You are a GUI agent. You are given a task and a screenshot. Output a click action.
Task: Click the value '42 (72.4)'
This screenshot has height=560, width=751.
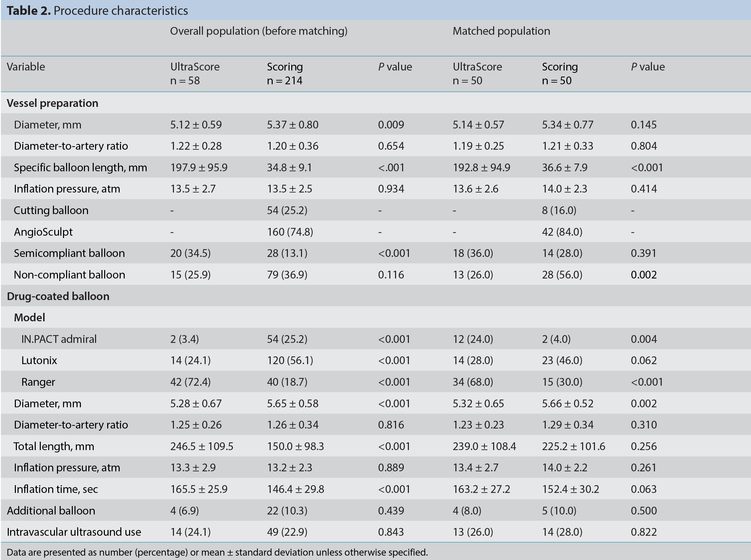click(x=190, y=382)
